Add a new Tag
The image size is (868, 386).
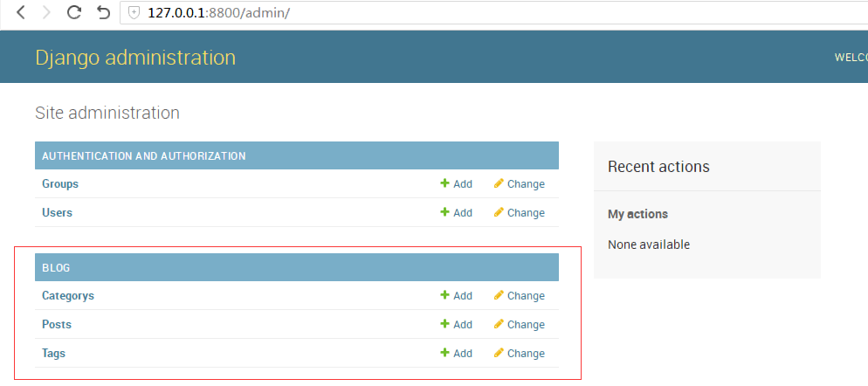click(x=457, y=354)
